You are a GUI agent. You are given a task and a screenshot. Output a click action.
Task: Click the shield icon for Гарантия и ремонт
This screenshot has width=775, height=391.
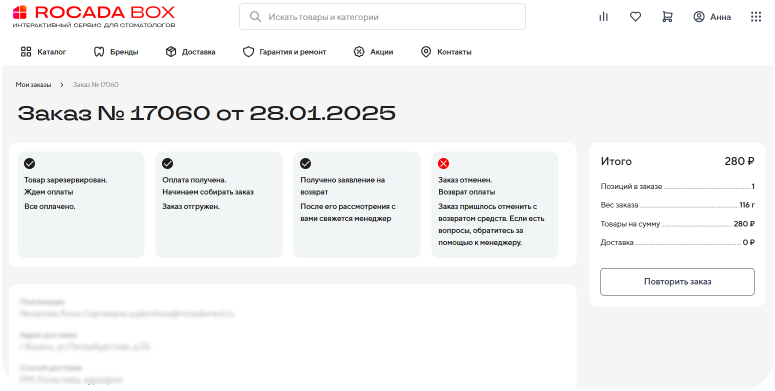(248, 51)
